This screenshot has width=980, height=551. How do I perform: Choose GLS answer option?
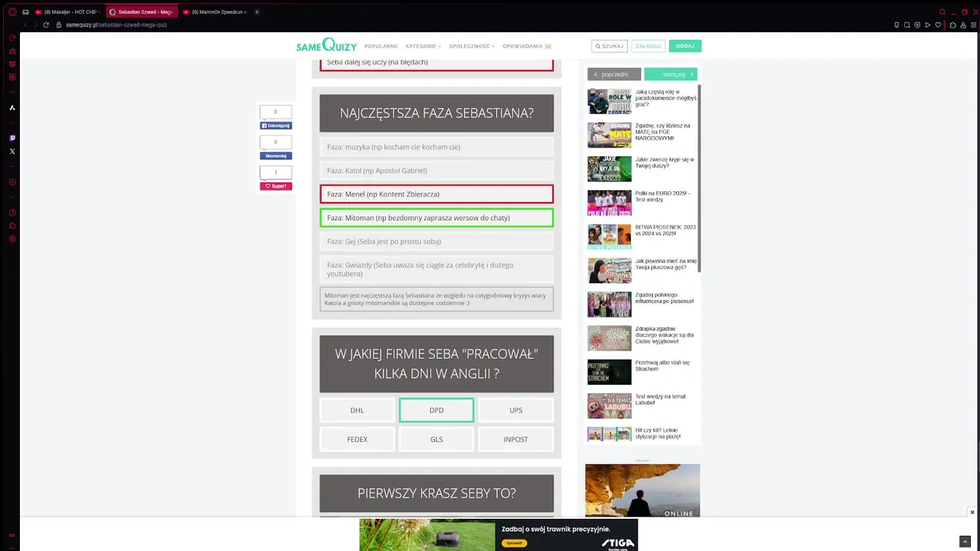(x=436, y=439)
